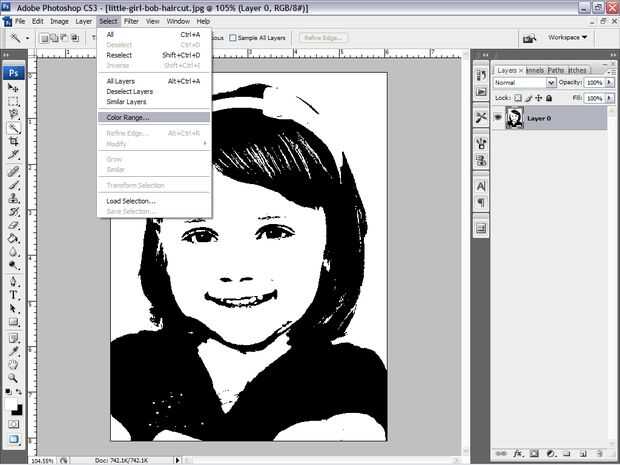
Task: Click Deselect Layers menu entry
Action: (x=154, y=91)
